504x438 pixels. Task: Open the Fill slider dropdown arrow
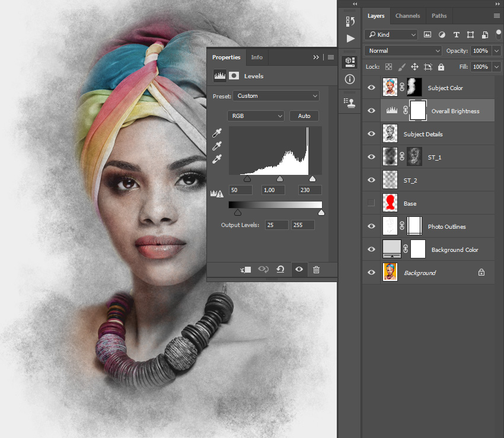point(497,67)
